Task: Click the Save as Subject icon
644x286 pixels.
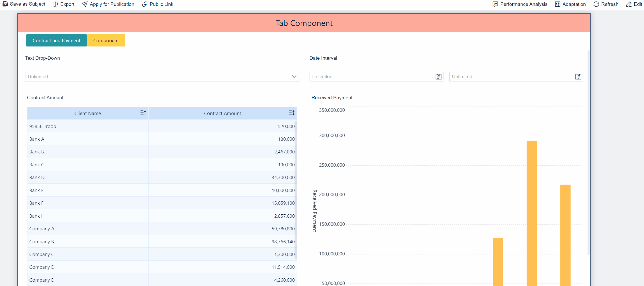Action: point(5,4)
